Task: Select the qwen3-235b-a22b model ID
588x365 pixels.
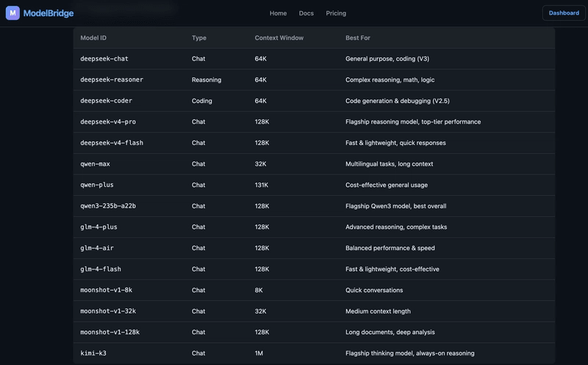Action: pyautogui.click(x=108, y=206)
